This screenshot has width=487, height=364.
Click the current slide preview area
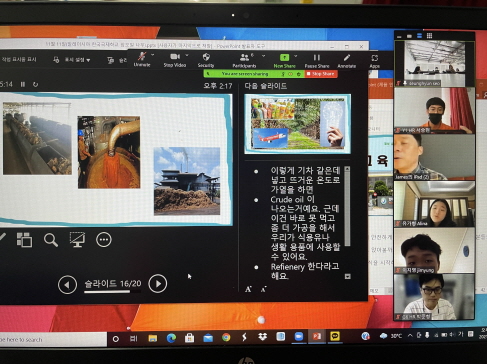click(115, 159)
